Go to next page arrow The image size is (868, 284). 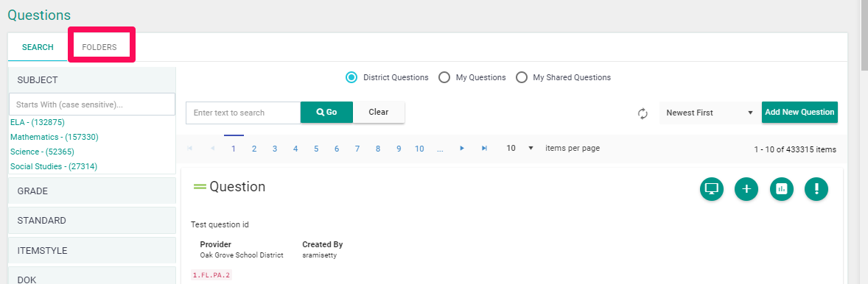(x=462, y=149)
